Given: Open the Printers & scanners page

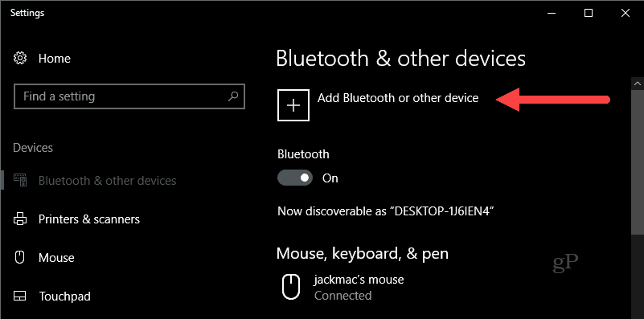Looking at the screenshot, I should click(x=89, y=219).
